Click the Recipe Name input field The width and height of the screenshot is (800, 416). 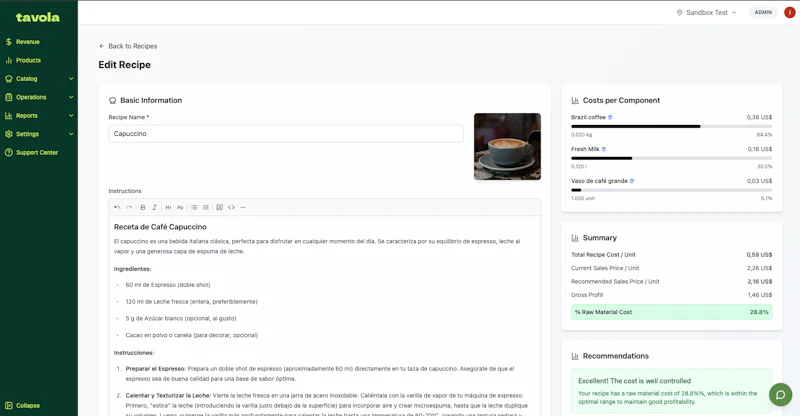point(286,134)
